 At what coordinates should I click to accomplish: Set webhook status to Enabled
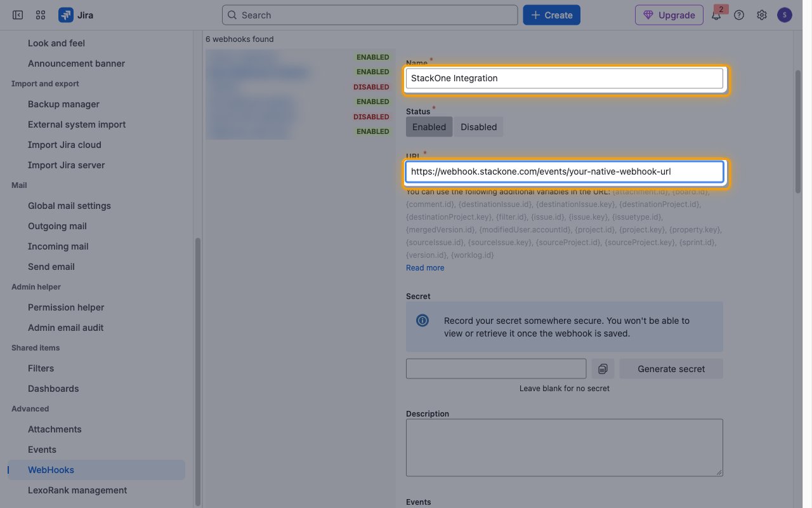click(429, 127)
